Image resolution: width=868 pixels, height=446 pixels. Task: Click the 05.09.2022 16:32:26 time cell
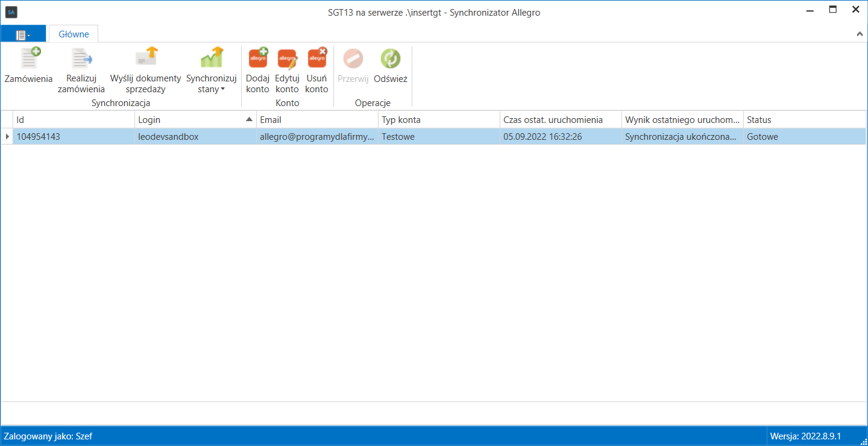click(561, 137)
